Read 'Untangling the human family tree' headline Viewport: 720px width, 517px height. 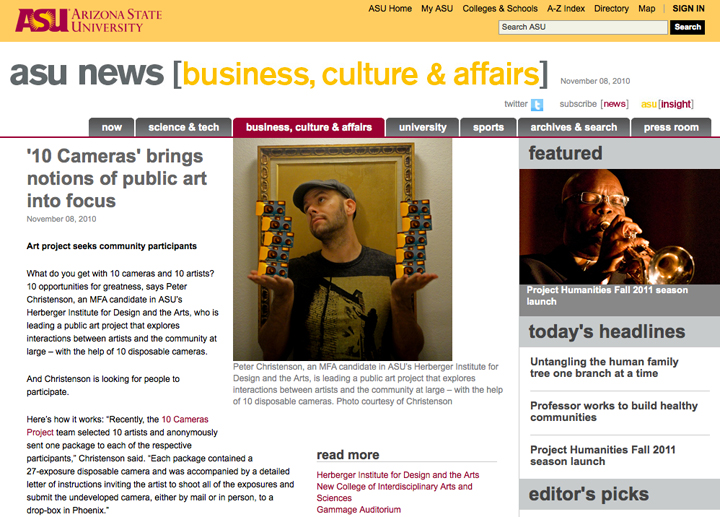604,367
